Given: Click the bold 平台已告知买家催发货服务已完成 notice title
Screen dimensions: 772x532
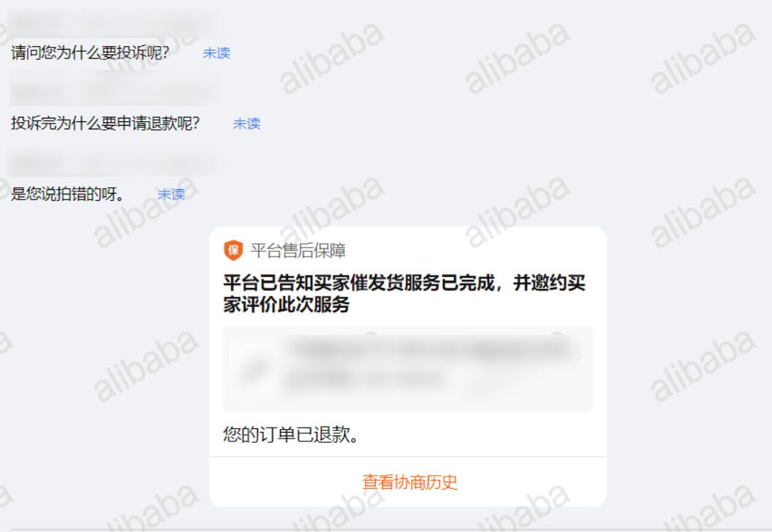Looking at the screenshot, I should [404, 293].
